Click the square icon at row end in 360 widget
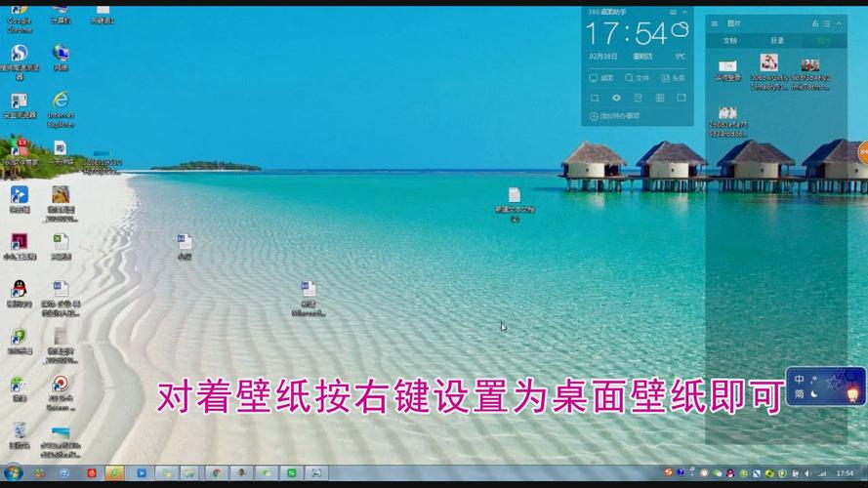 682,98
